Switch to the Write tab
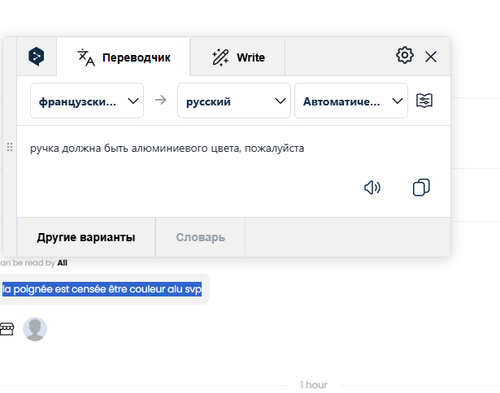The width and height of the screenshot is (500, 393). (238, 57)
